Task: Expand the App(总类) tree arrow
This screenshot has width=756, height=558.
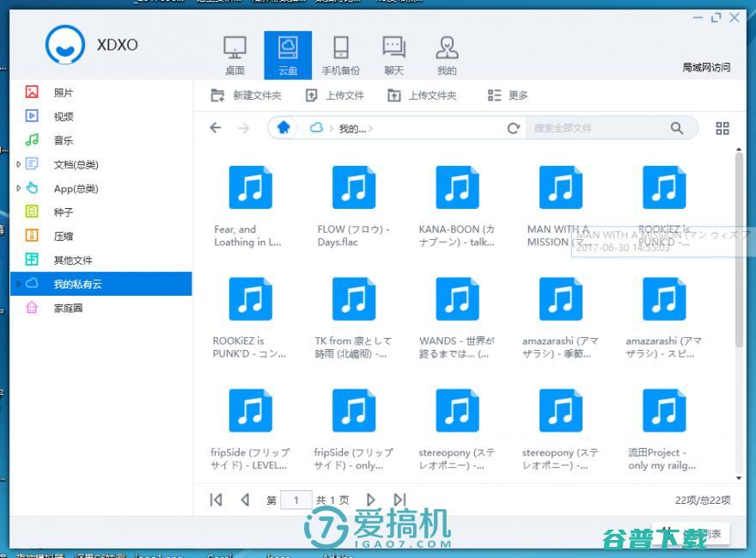Action: pos(18,188)
